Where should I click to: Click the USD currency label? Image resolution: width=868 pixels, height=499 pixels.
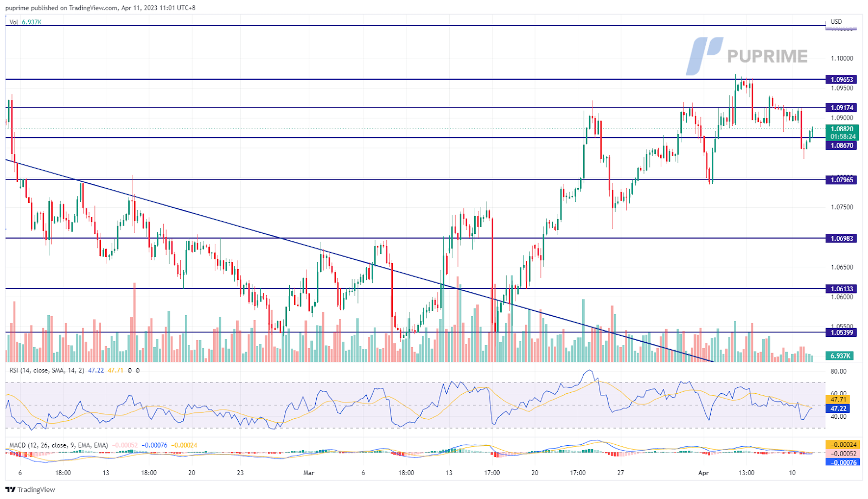click(x=836, y=22)
